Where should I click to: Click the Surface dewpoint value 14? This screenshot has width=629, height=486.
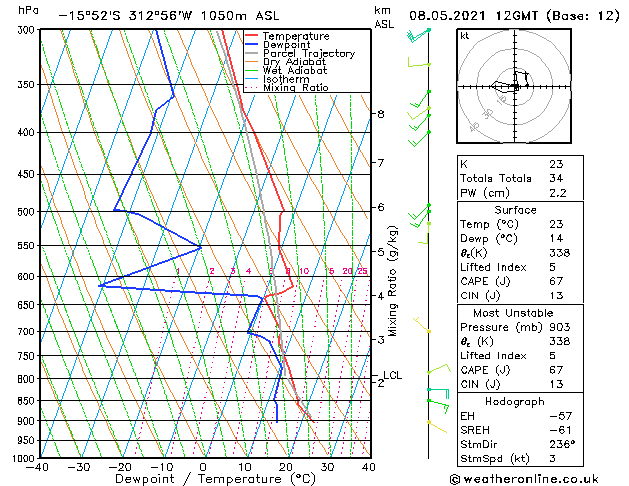click(x=556, y=239)
